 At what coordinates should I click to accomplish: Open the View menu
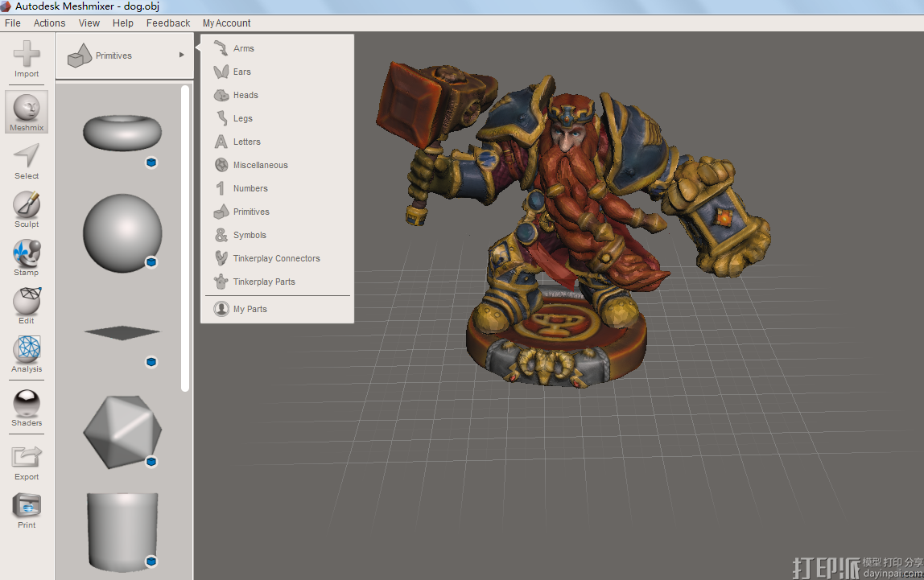tap(89, 23)
